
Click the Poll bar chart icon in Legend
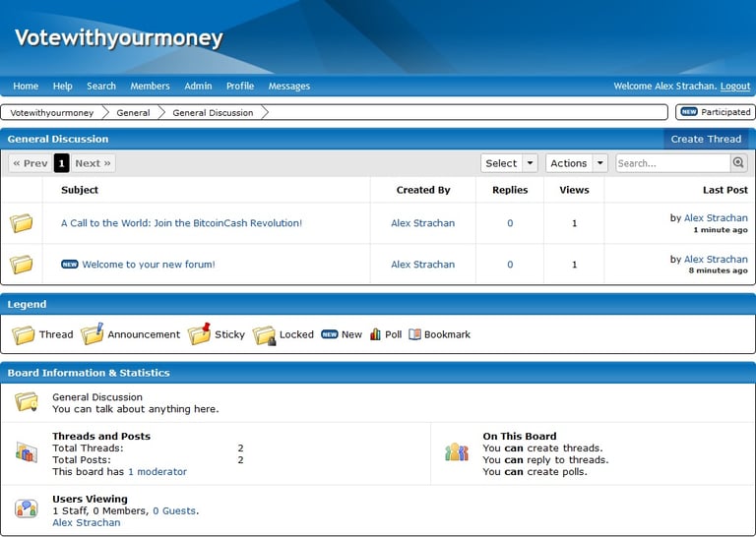375,334
